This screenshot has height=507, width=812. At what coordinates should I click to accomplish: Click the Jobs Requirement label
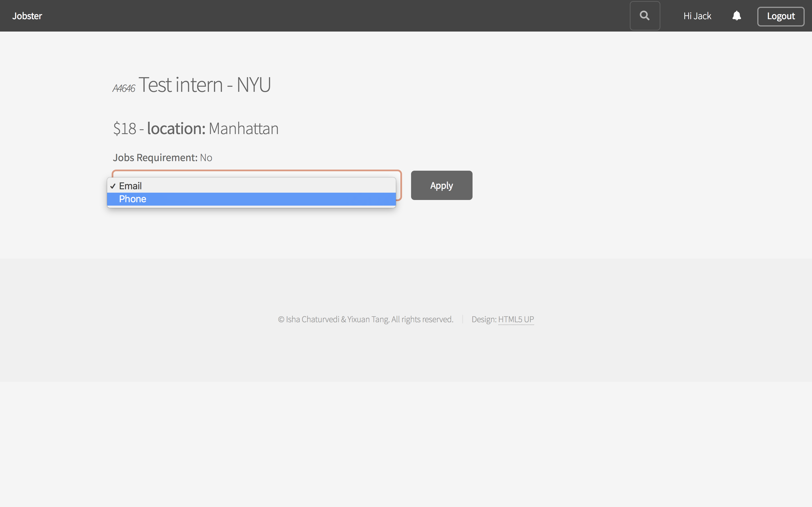(x=155, y=158)
